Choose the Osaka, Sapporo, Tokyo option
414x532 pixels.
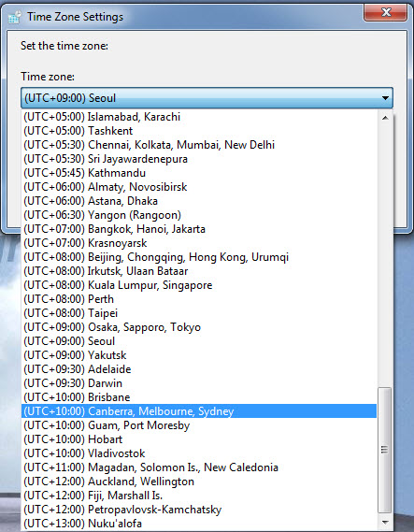[x=199, y=327]
